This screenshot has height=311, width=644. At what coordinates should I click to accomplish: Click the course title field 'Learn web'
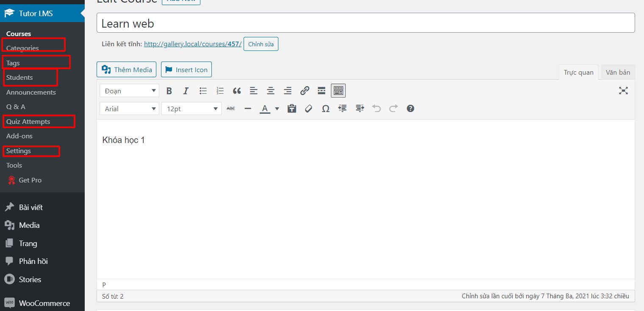(x=365, y=23)
